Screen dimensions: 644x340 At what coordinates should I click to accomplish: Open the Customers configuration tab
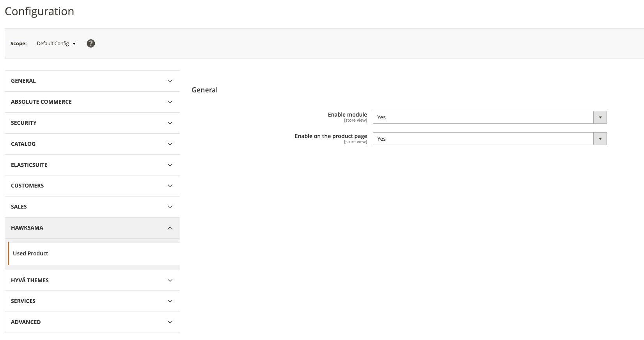27,186
